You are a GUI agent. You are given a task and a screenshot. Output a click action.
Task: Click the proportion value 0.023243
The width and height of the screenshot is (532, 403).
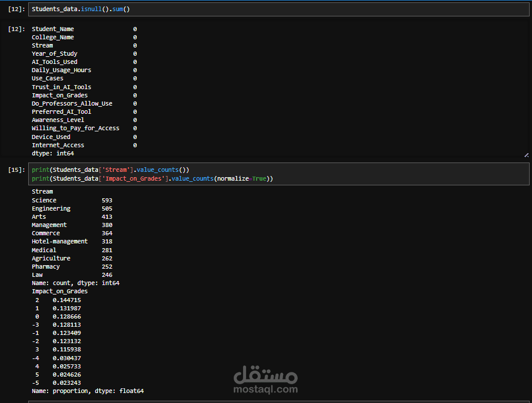pos(67,383)
